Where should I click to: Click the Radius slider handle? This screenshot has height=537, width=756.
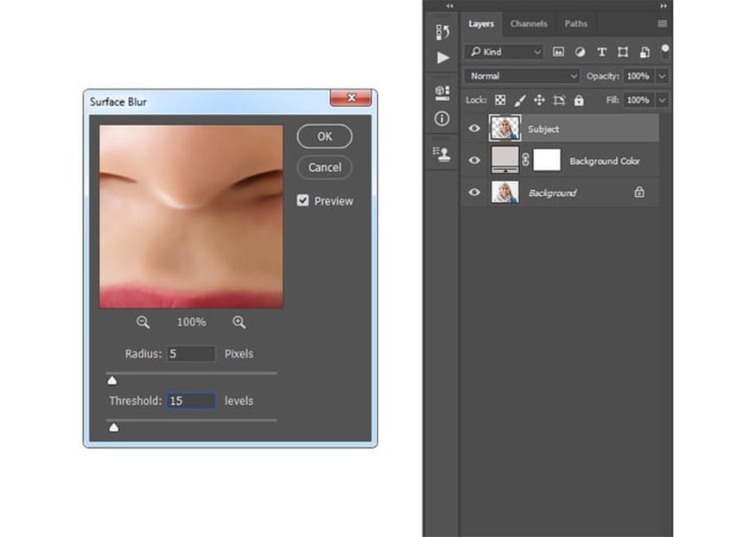click(112, 381)
